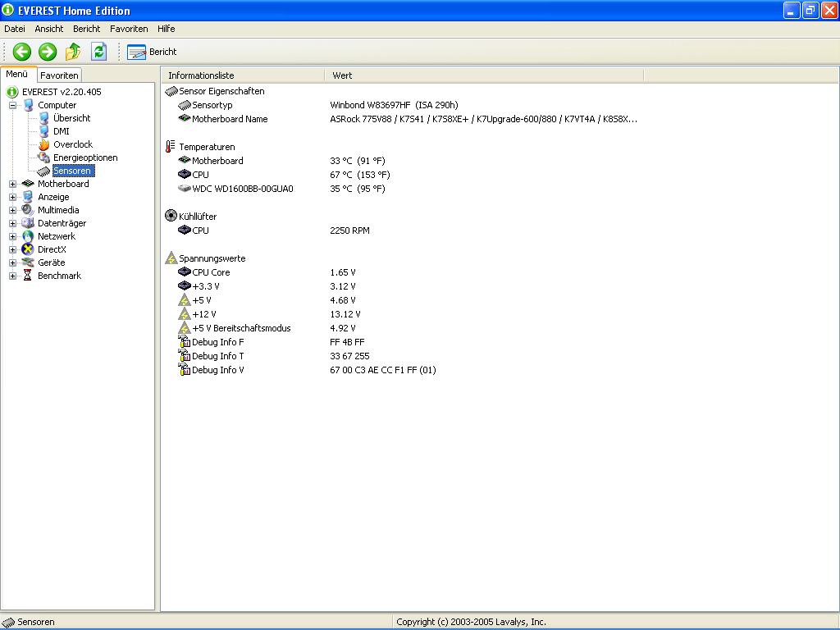The height and width of the screenshot is (630, 840).
Task: Select the Sensoren tree item
Action: pos(73,171)
